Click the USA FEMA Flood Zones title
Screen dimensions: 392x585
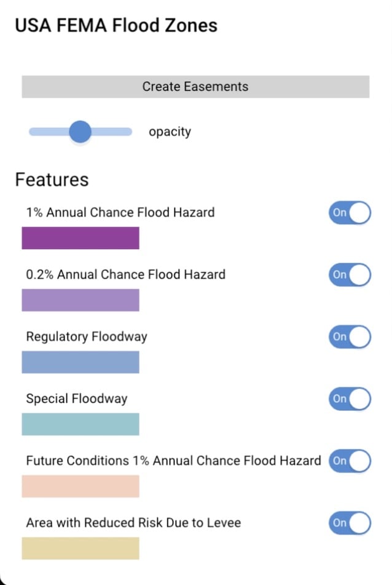point(116,25)
